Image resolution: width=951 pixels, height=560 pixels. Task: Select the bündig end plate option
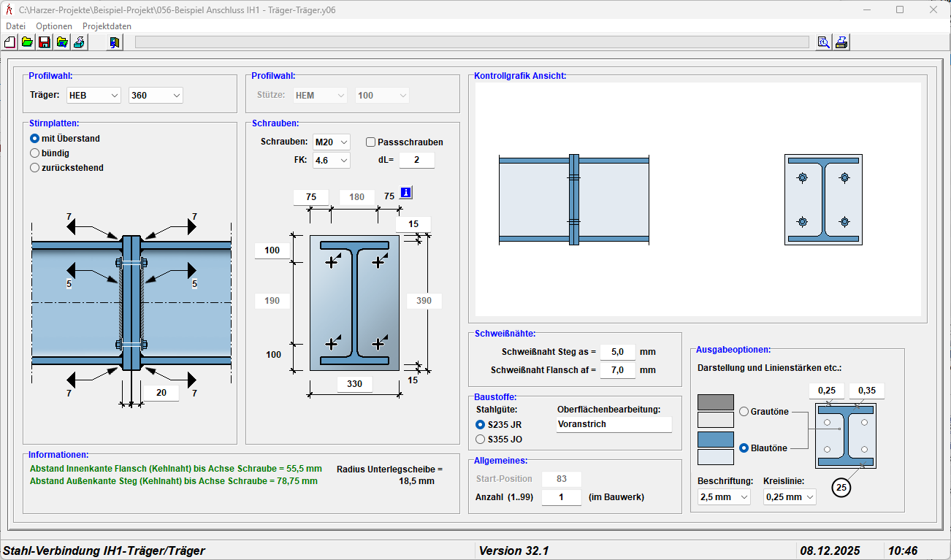[x=34, y=153]
